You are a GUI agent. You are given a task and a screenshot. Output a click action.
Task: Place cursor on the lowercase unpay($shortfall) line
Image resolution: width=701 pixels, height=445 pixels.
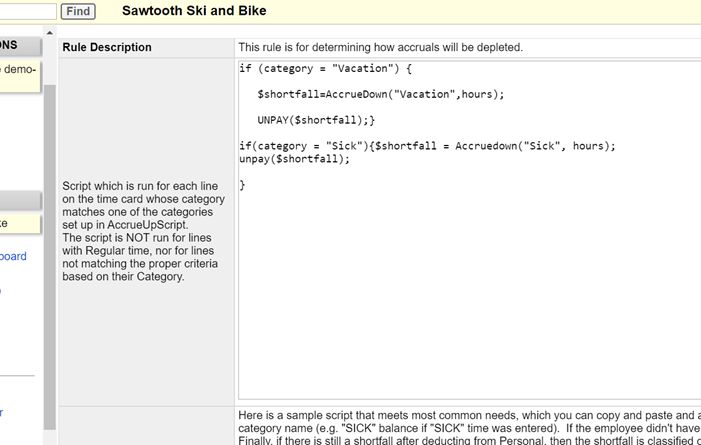(295, 159)
